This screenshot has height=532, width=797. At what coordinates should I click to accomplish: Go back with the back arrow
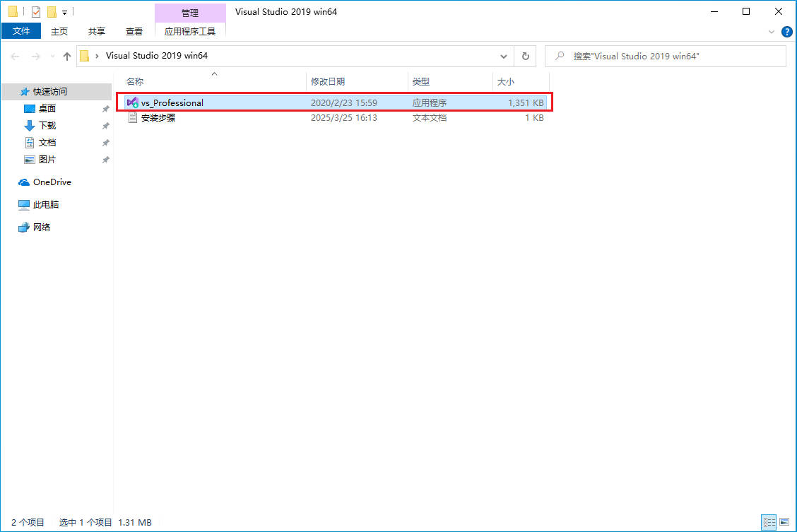[x=16, y=57]
